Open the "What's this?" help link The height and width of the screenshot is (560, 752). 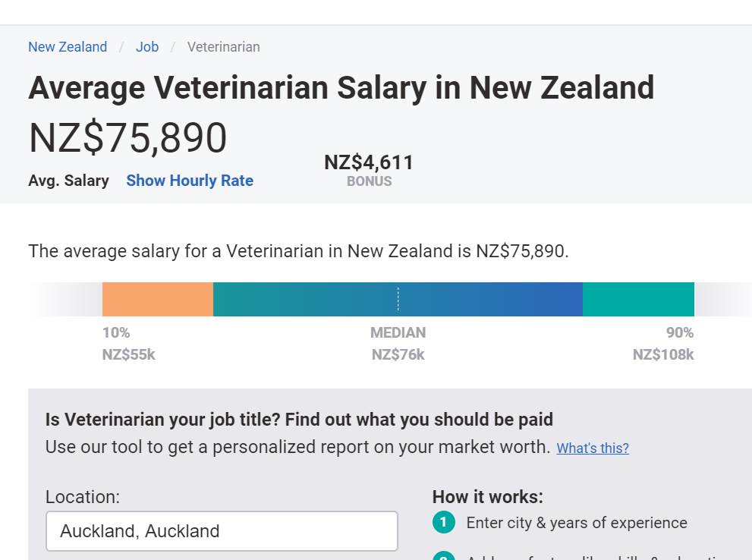click(593, 448)
